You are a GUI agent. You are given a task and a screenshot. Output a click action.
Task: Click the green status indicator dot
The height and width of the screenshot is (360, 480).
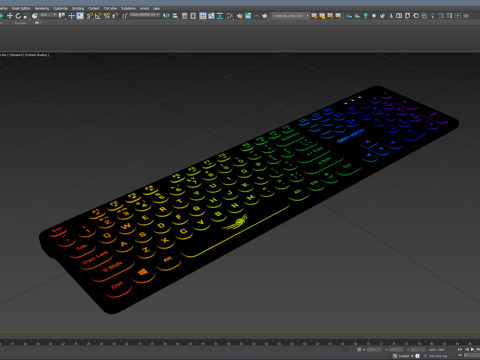click(412, 356)
